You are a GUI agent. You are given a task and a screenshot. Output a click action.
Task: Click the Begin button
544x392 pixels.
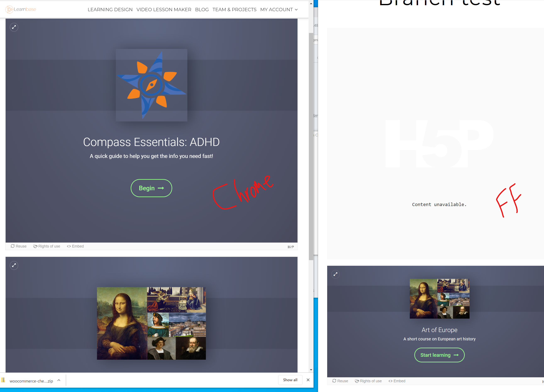(151, 188)
